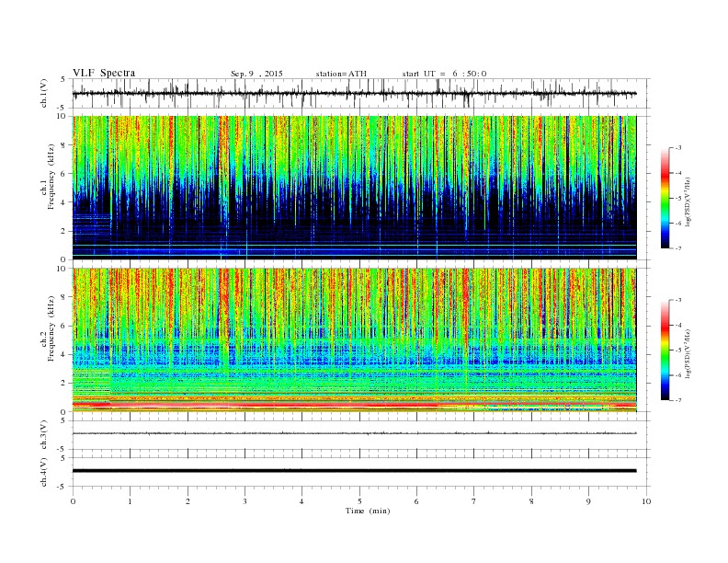Select the "start UT = 6 :50: 0" text
Viewport: 728px width, 563px height.
click(444, 74)
